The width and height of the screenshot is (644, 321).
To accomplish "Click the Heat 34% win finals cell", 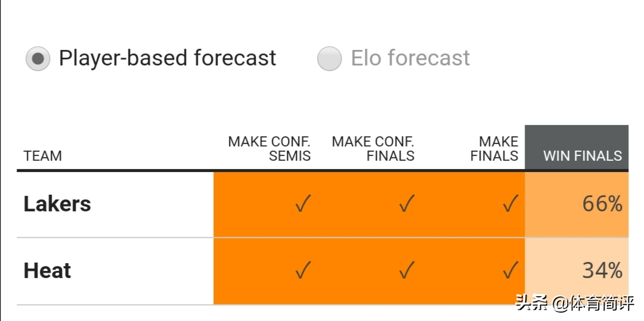I will click(602, 271).
